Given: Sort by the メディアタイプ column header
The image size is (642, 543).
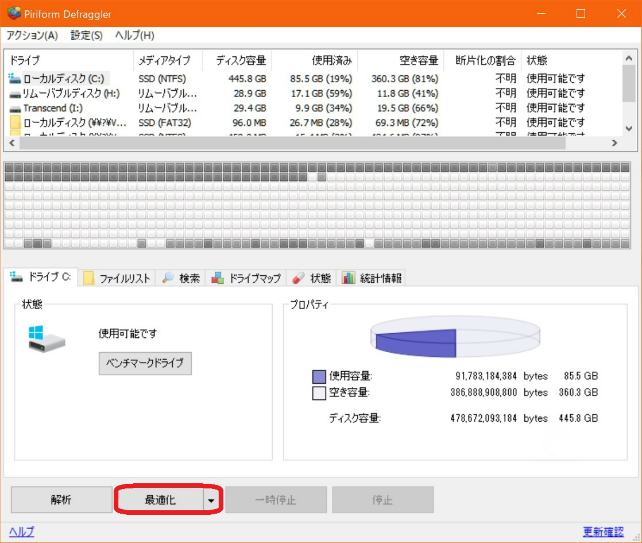Looking at the screenshot, I should (x=168, y=61).
